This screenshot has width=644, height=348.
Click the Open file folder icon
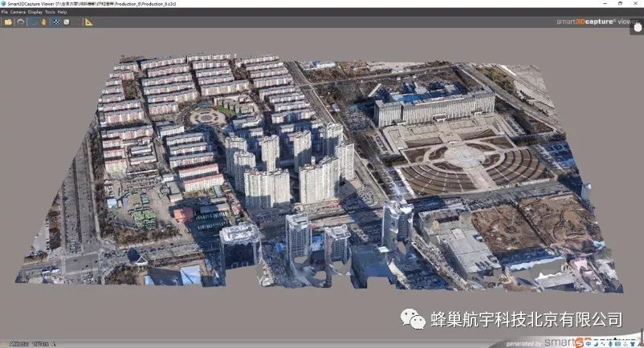[8, 22]
